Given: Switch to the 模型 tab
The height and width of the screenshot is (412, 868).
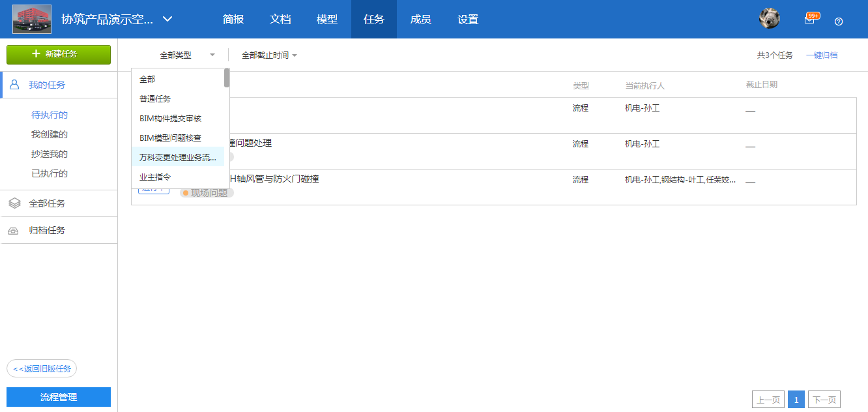Looking at the screenshot, I should pos(327,19).
